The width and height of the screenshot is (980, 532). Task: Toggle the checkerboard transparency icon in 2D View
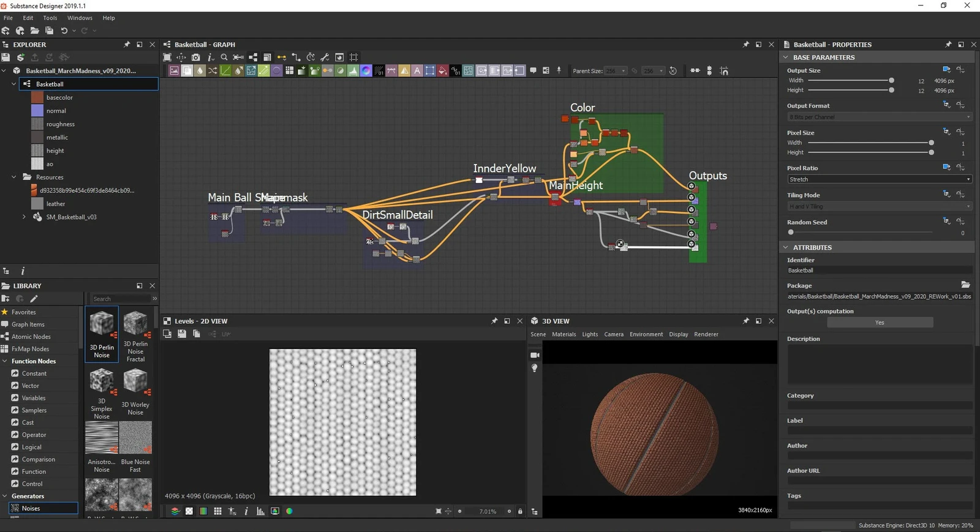pyautogui.click(x=189, y=511)
